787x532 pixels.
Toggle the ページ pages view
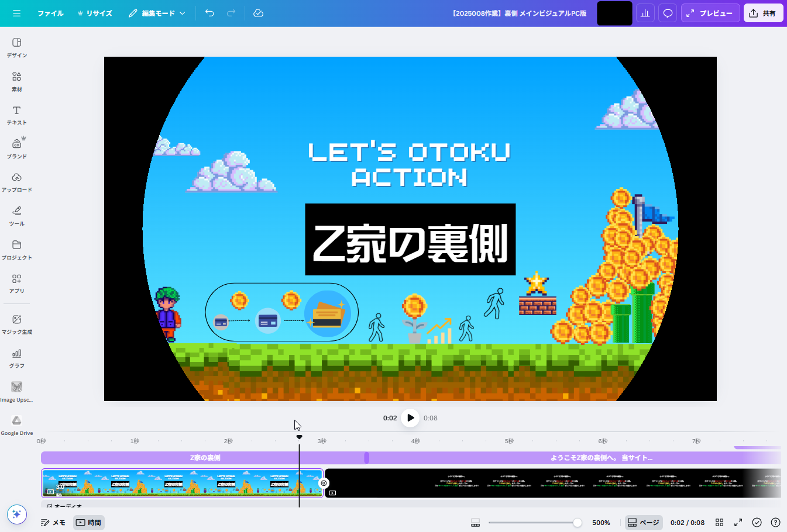644,523
